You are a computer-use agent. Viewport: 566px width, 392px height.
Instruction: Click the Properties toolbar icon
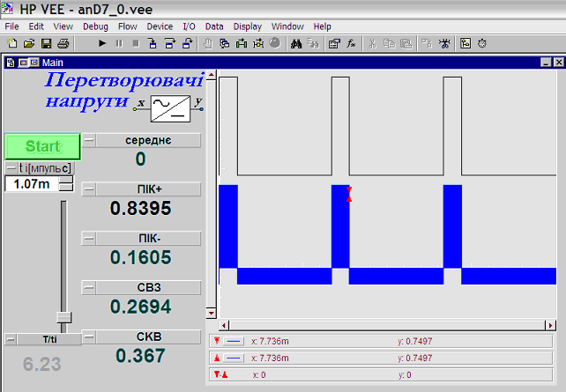(x=334, y=44)
